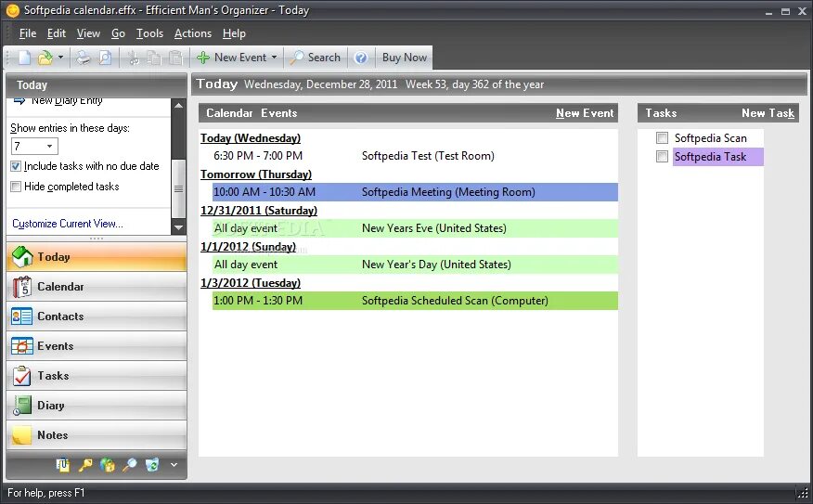Click the Calendar page icon in sidebar

click(x=22, y=287)
